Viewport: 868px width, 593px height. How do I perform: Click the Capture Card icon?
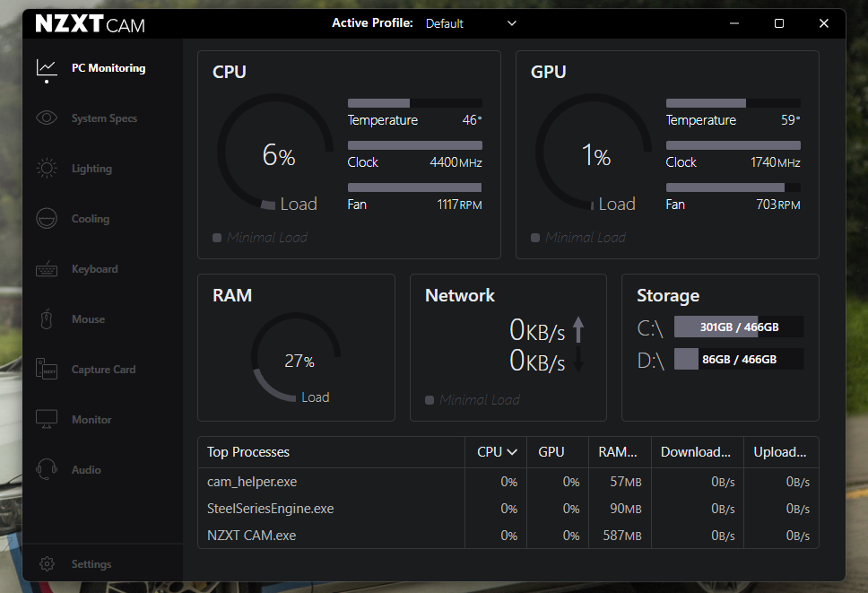tap(47, 369)
